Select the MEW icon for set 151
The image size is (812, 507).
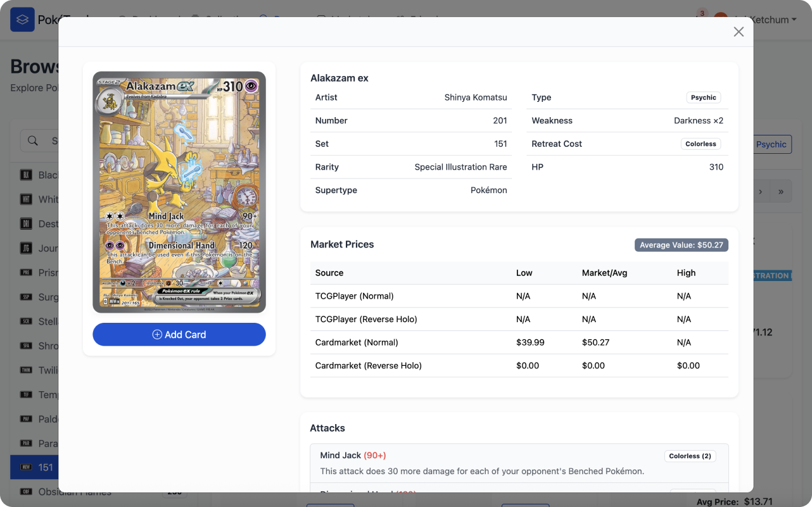27,467
